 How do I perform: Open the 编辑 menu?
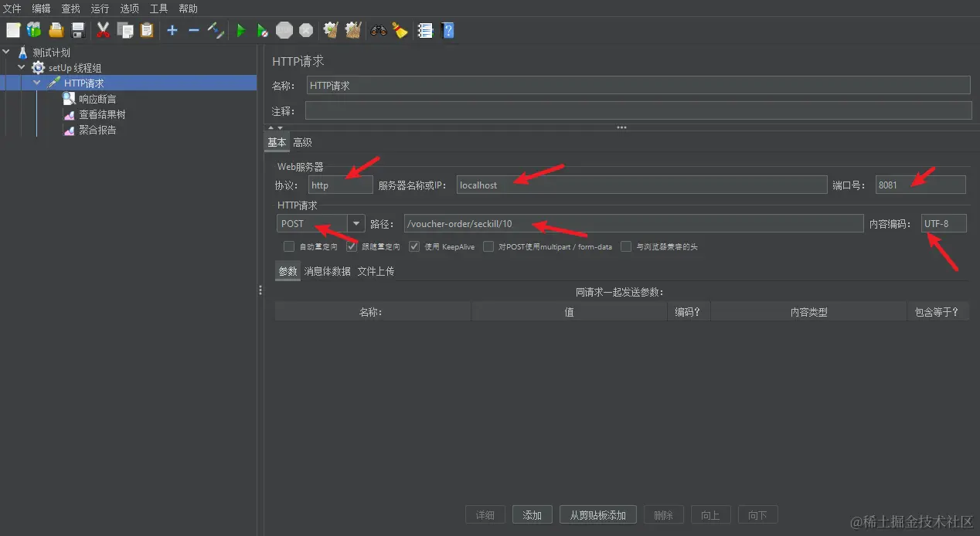(x=41, y=8)
